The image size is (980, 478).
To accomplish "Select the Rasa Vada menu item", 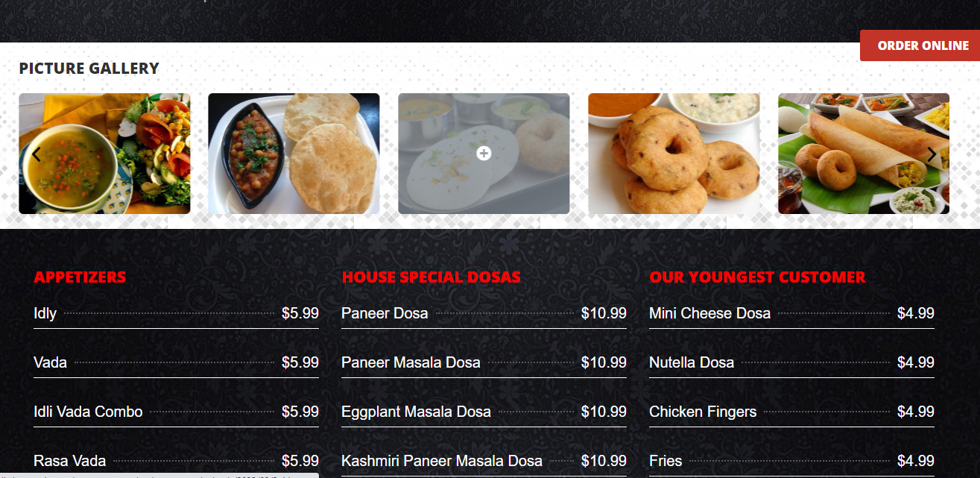I will coord(176,461).
